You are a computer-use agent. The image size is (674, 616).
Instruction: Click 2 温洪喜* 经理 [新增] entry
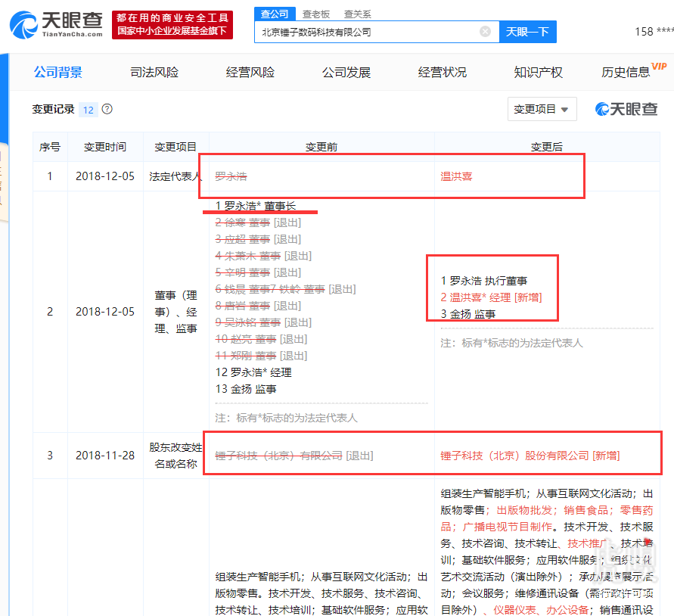point(491,297)
